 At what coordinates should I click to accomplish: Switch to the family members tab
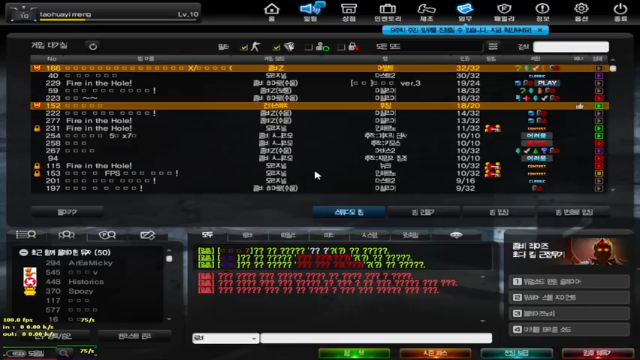point(107,235)
